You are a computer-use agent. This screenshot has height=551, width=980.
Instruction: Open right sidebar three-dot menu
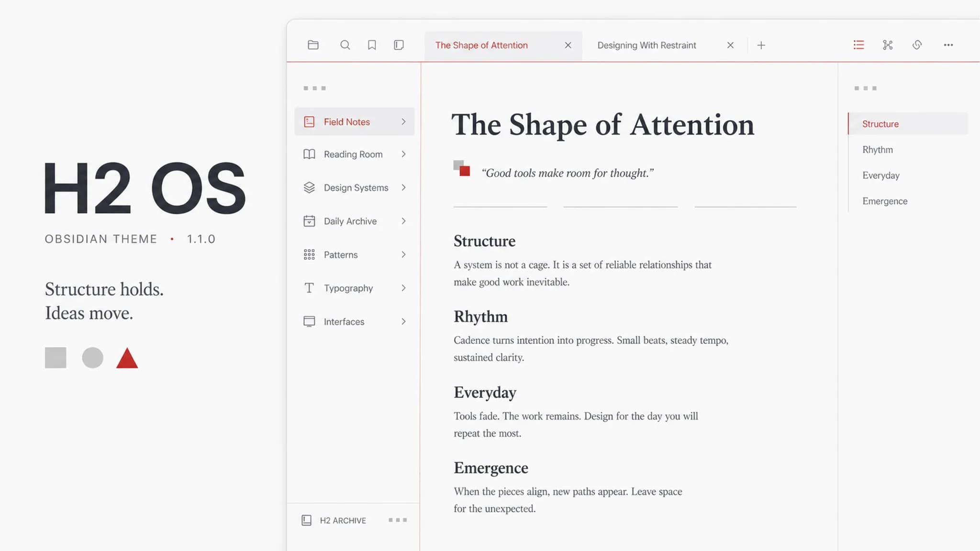[865, 88]
